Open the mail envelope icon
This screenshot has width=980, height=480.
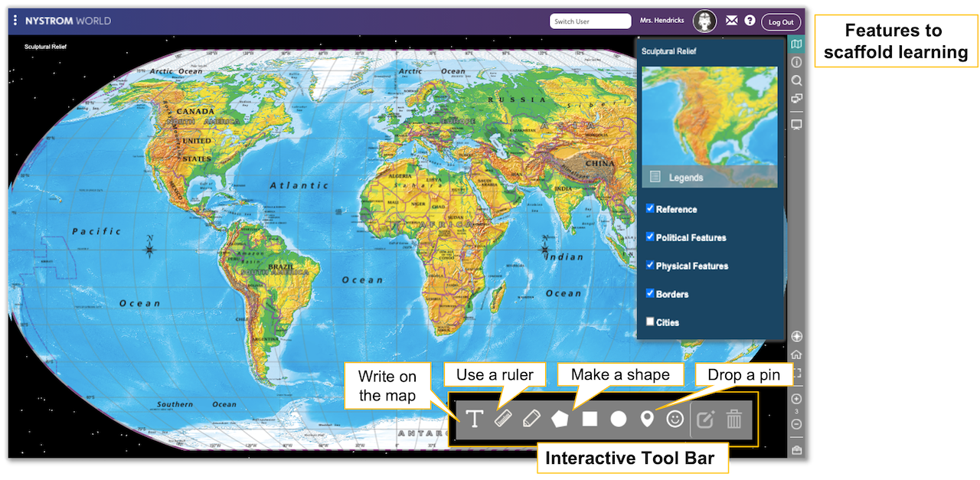tap(732, 21)
